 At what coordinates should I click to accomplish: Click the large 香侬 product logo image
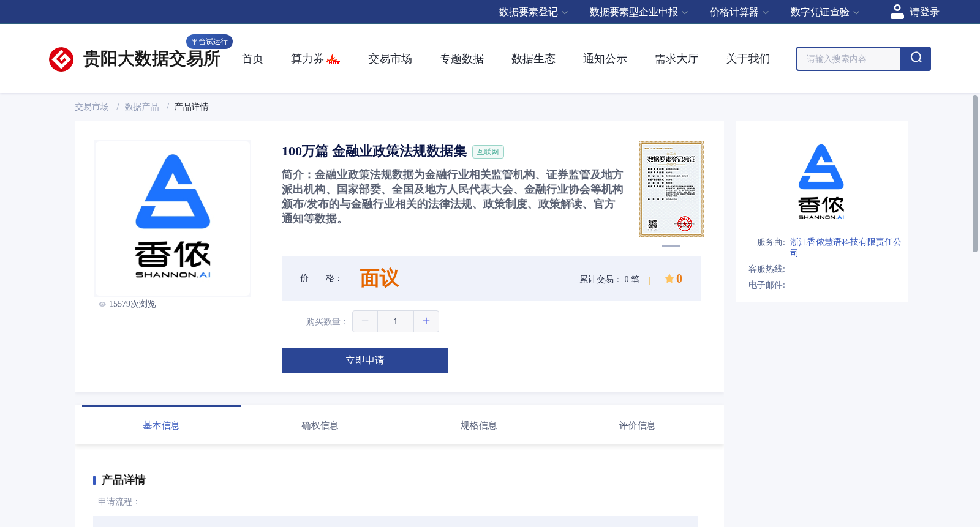173,219
